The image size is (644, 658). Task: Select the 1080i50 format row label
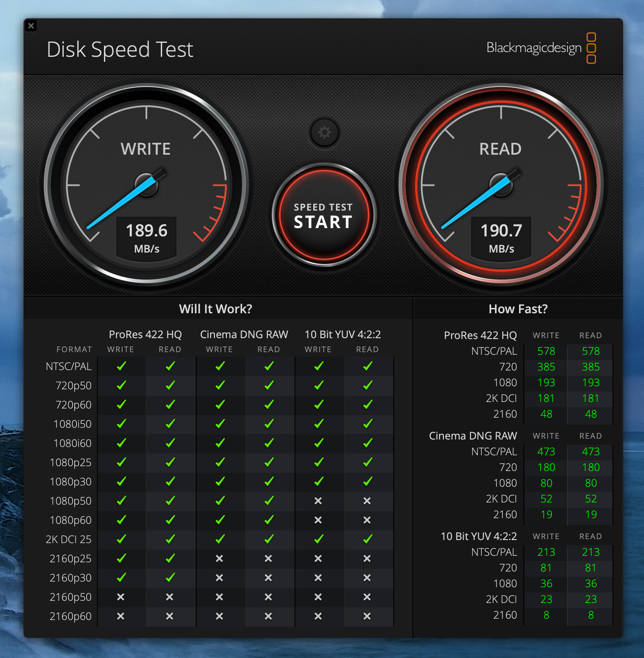[73, 424]
